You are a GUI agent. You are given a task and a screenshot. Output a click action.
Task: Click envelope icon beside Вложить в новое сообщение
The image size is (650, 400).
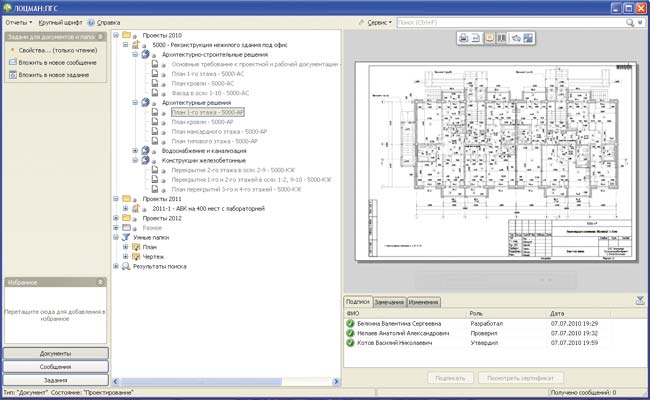[12, 63]
